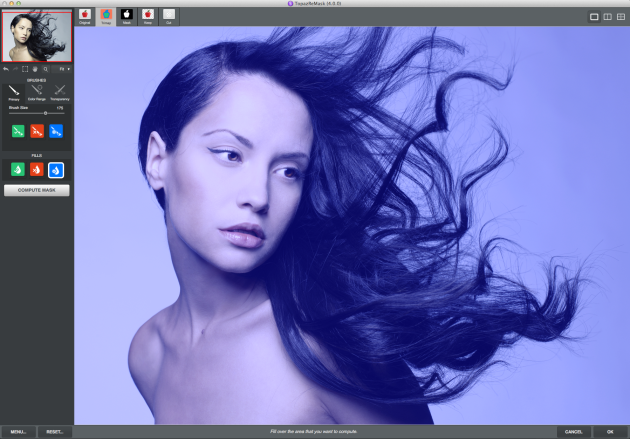
Task: Enable single view layout
Action: click(594, 16)
